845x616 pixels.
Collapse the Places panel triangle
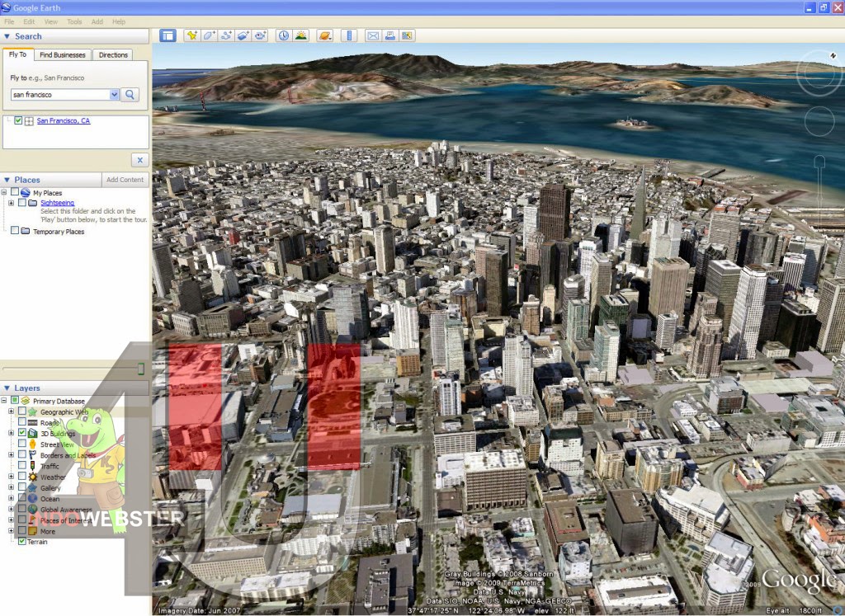tap(7, 180)
